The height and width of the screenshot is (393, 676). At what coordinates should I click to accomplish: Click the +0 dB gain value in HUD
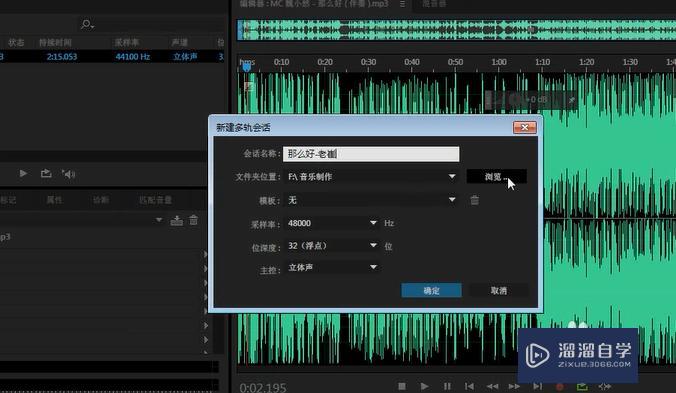coord(536,100)
